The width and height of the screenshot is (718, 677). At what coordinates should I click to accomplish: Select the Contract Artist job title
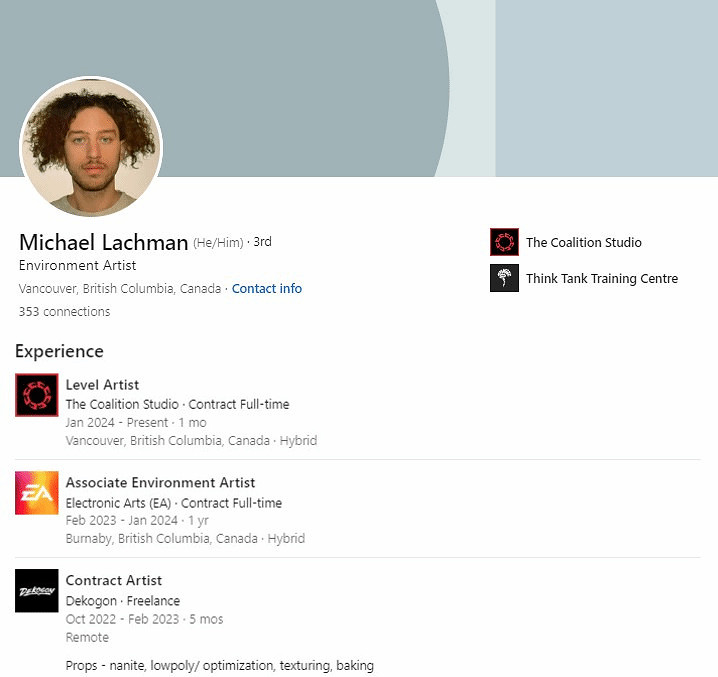[113, 580]
